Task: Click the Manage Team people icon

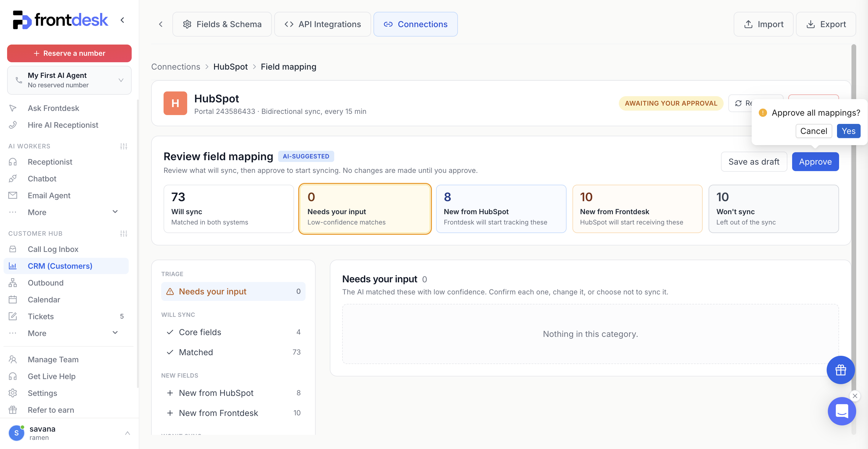Action: (x=13, y=360)
